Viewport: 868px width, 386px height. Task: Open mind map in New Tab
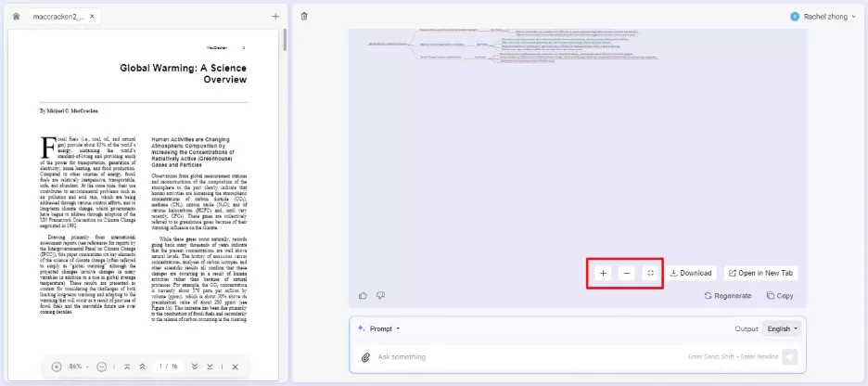(x=761, y=273)
